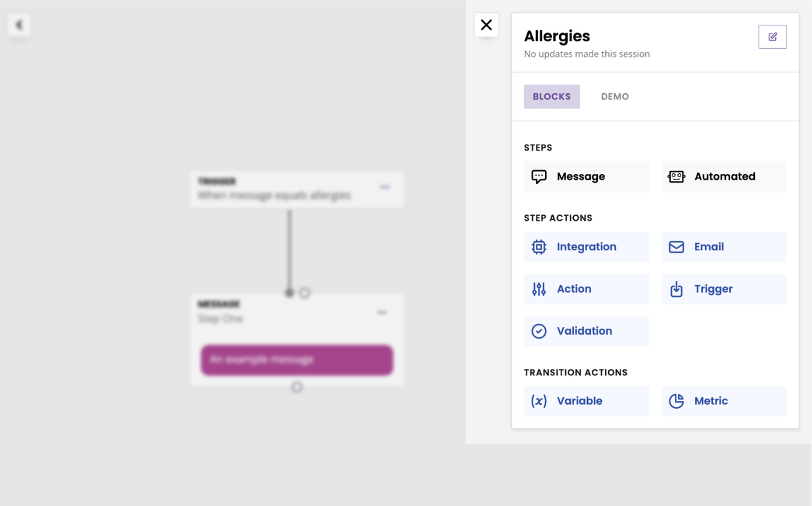Close the Allergies side panel
The height and width of the screenshot is (506, 812).
tap(486, 25)
